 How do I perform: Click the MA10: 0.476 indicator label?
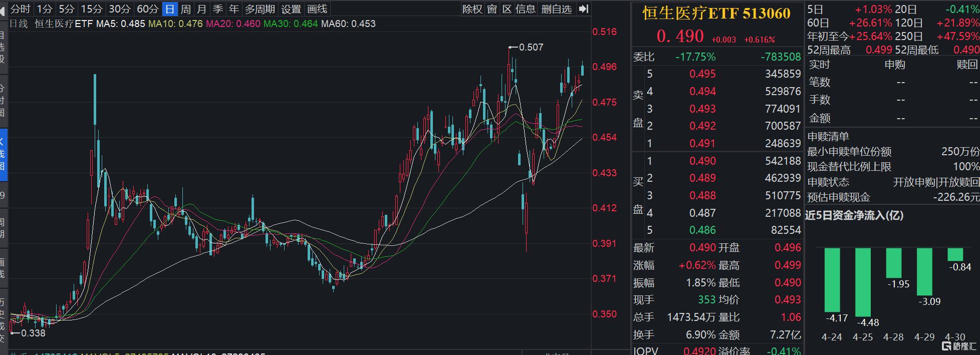pyautogui.click(x=176, y=24)
